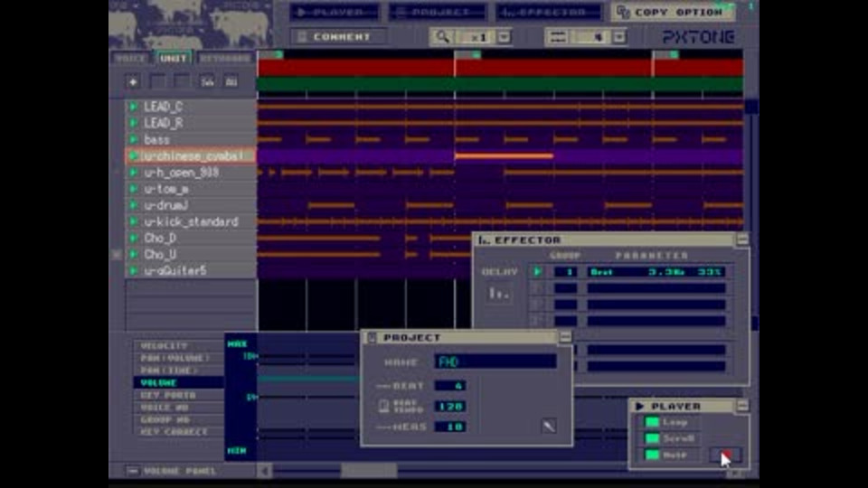Viewport: 868px width, 488px height.
Task: Click the delay row 1 group number field
Action: [x=565, y=272]
